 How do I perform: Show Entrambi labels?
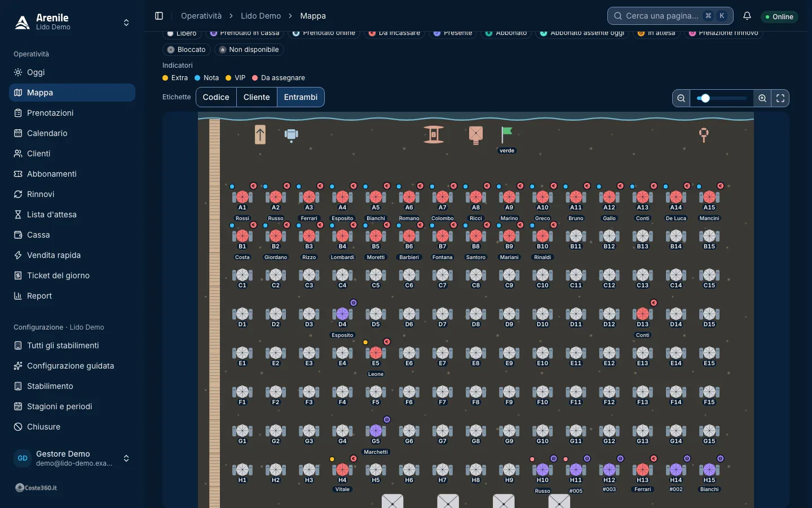(x=301, y=97)
